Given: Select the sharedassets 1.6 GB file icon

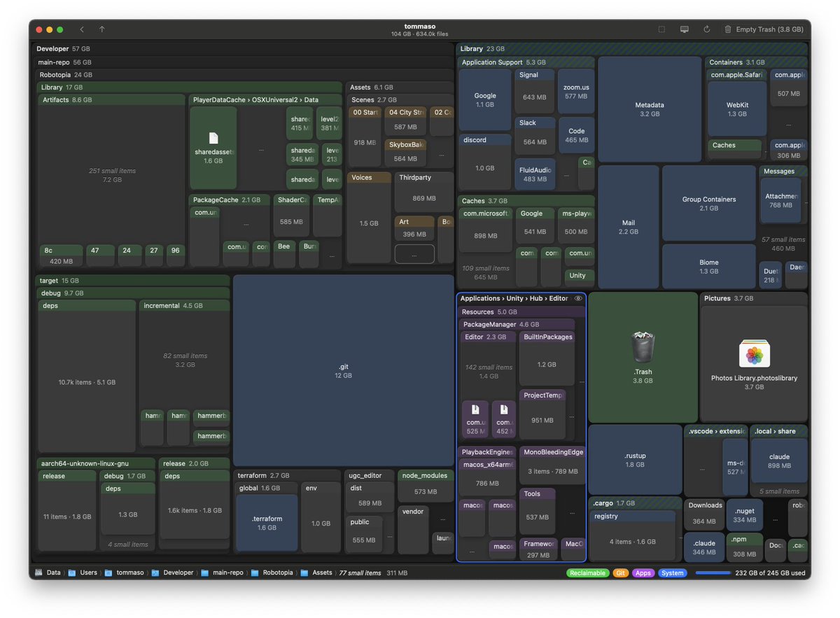Looking at the screenshot, I should (213, 139).
